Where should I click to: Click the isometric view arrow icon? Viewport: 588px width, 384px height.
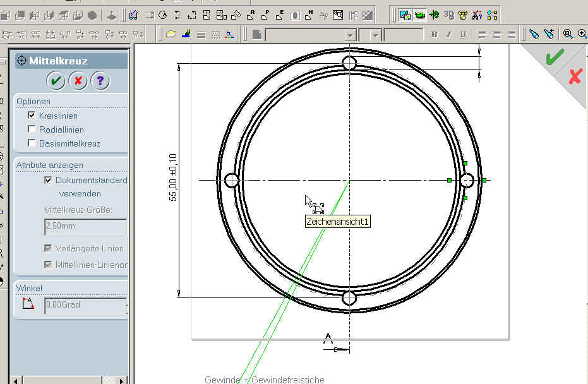[111, 15]
